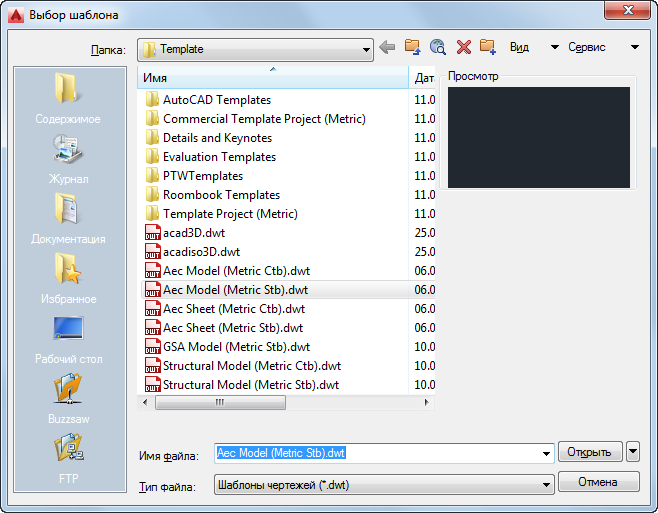Screen dimensions: 658x513
Task: Sort list by Дат column header
Action: click(423, 78)
